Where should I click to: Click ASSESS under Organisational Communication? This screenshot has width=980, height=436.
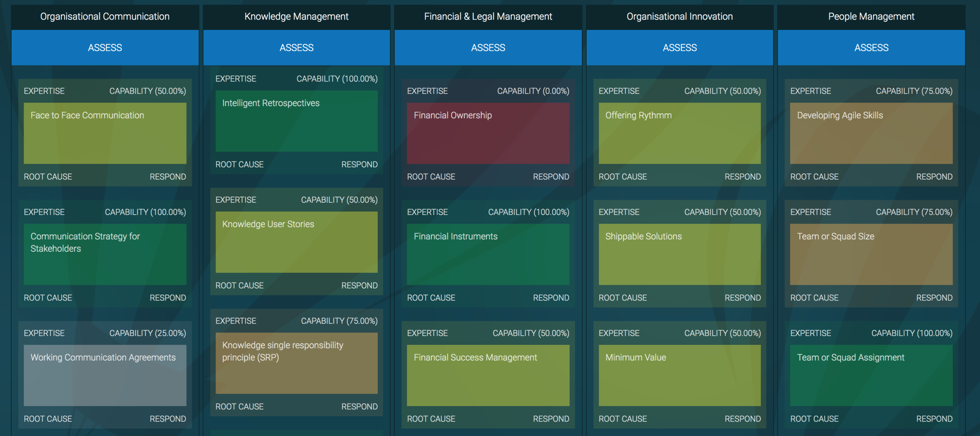point(105,48)
